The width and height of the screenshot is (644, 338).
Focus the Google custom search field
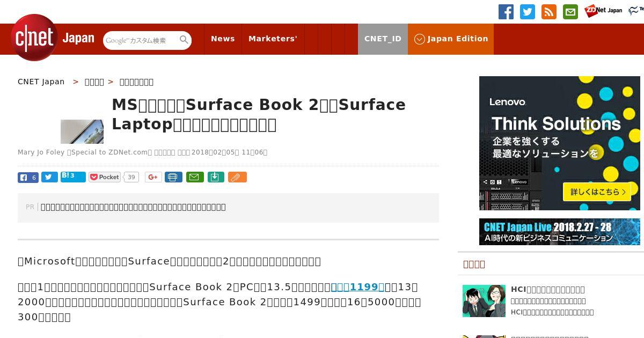(141, 40)
